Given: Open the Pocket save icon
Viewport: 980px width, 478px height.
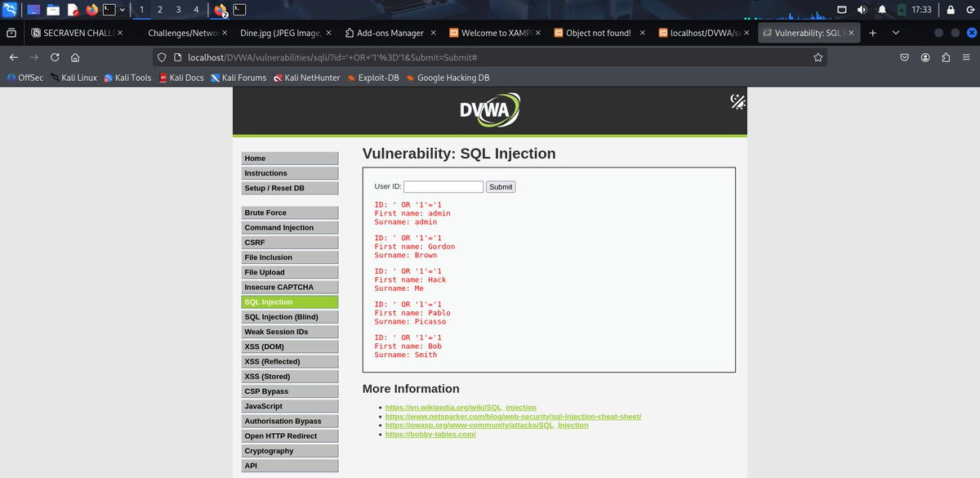Looking at the screenshot, I should [x=905, y=57].
